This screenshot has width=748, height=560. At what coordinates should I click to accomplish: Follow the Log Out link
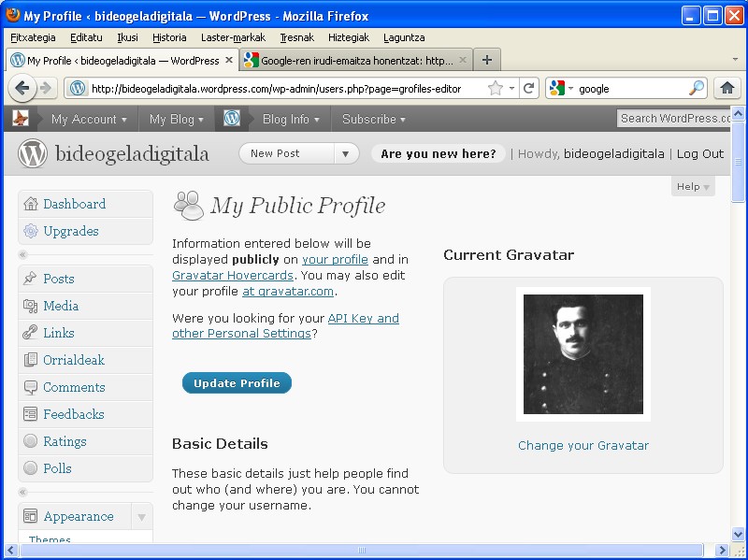699,153
